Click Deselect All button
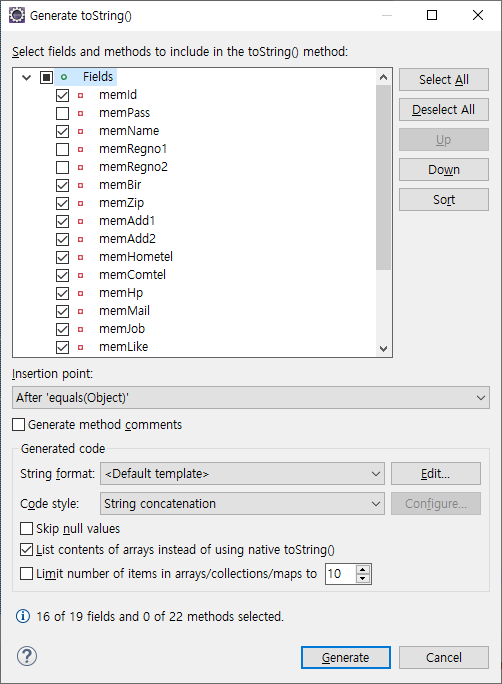This screenshot has width=502, height=684. click(444, 109)
